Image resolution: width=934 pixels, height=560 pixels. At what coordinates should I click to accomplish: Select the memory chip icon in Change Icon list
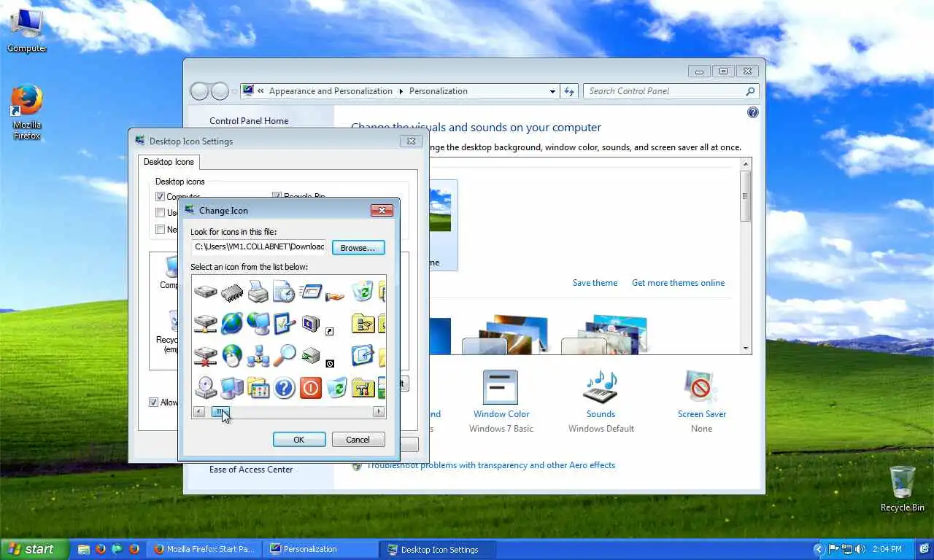click(232, 292)
